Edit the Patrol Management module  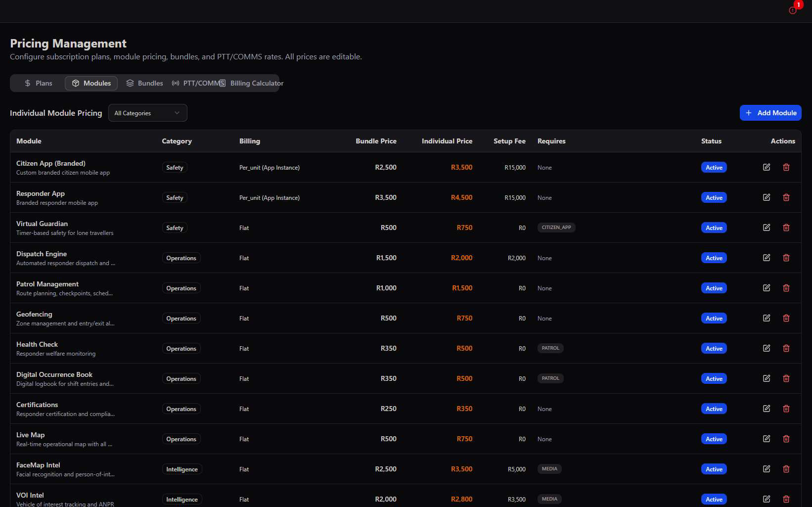767,288
